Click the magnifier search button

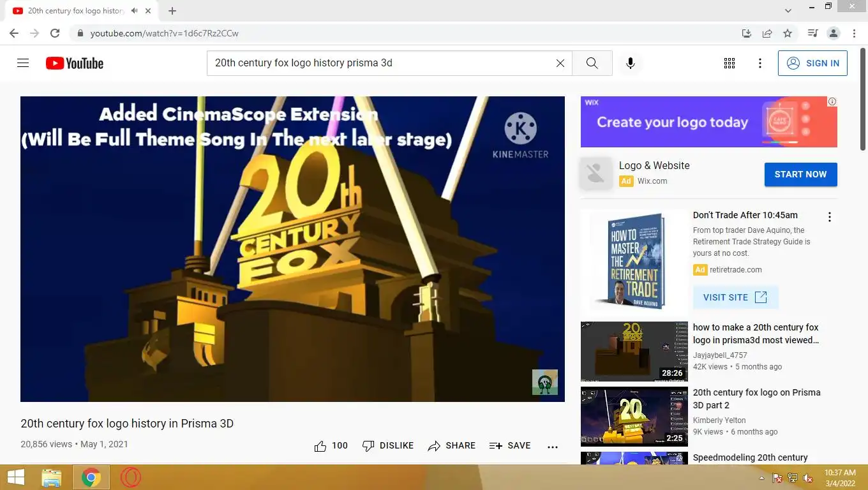click(x=592, y=63)
